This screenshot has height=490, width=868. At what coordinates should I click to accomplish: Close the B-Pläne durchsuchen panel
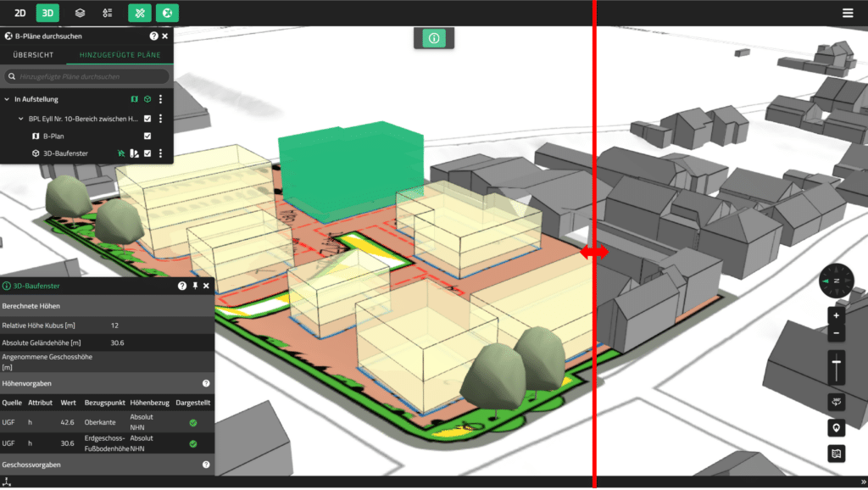point(165,36)
